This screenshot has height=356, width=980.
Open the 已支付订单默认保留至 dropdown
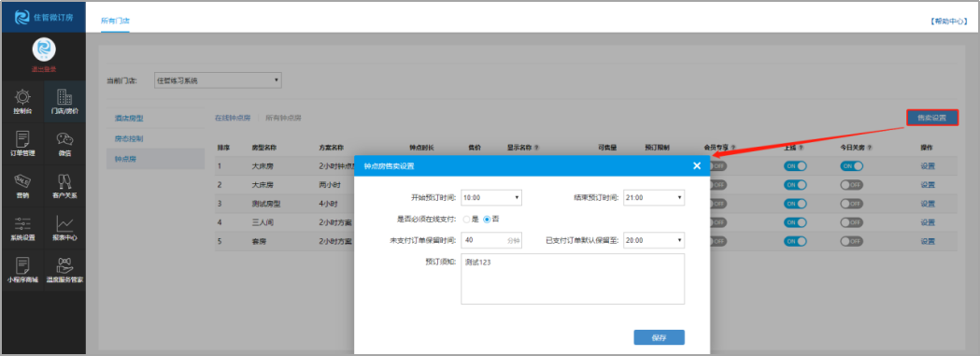pos(654,240)
